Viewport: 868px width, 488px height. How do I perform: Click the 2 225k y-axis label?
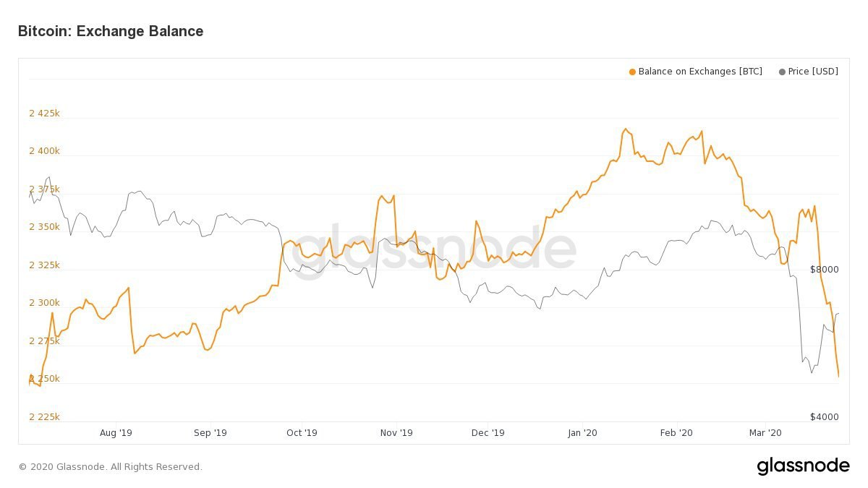pyautogui.click(x=44, y=417)
